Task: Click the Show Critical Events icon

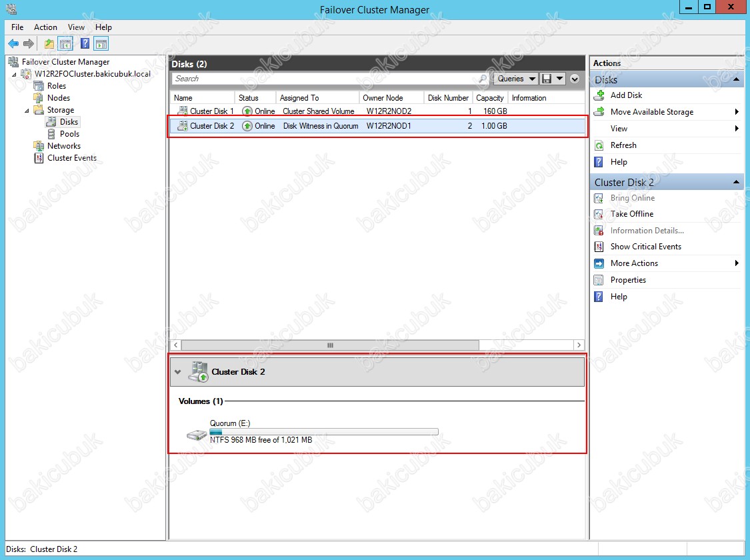Action: pos(599,247)
